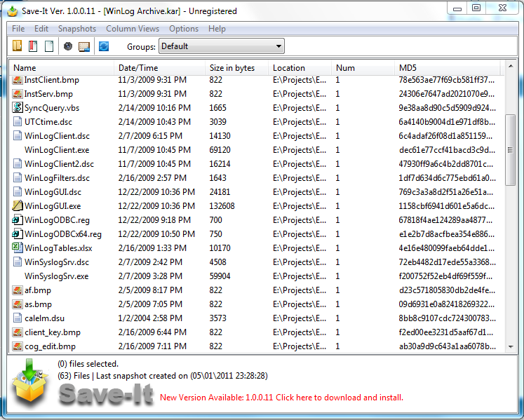Click the blank page toolbar icon
The height and width of the screenshot is (420, 524).
tap(49, 46)
